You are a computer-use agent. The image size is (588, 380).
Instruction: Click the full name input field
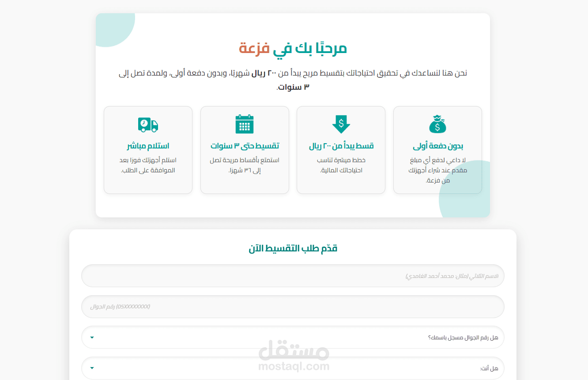pyautogui.click(x=293, y=276)
